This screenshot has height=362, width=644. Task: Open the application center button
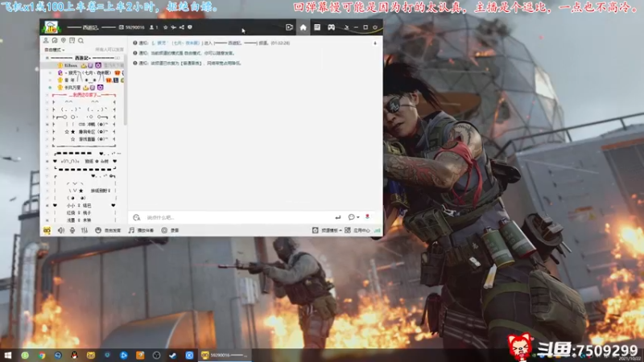point(357,230)
